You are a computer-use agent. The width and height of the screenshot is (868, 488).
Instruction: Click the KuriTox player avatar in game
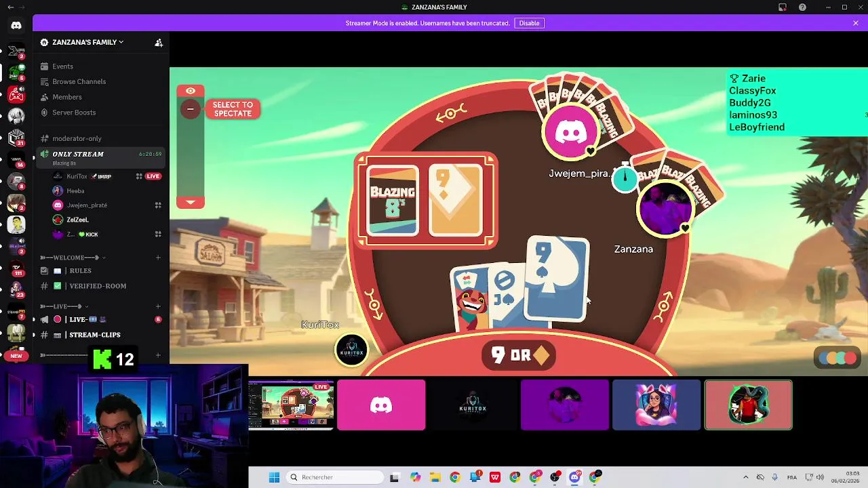click(351, 350)
